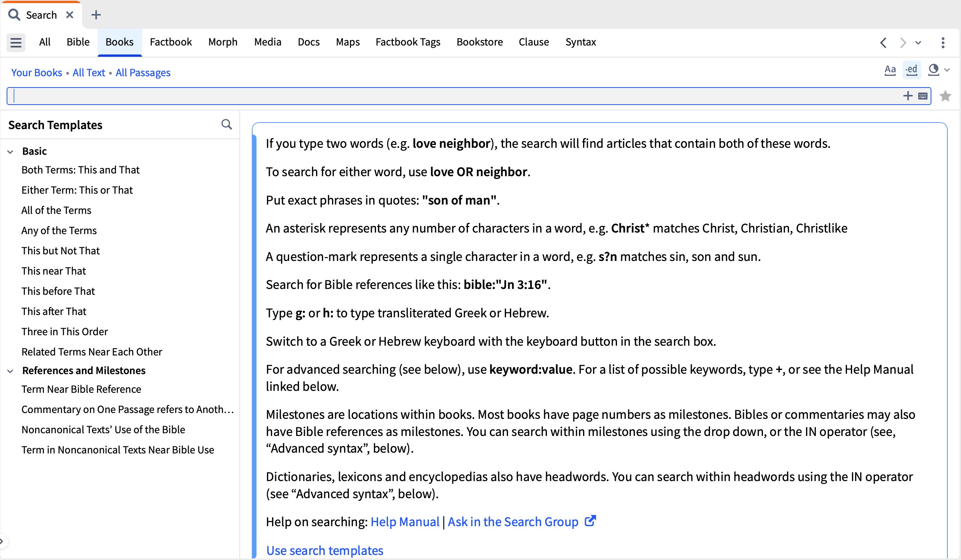This screenshot has width=961, height=560.
Task: Select All of the Terms template
Action: click(56, 210)
